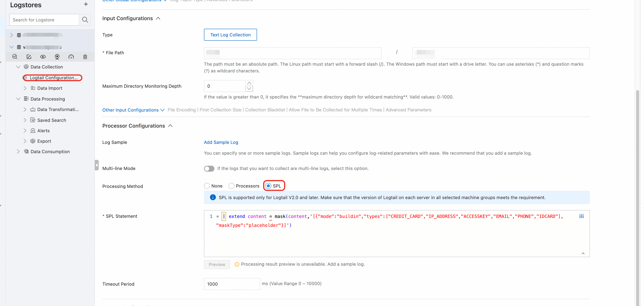This screenshot has height=306, width=644.
Task: Click the blue info icon in SPL notice
Action: point(213,197)
